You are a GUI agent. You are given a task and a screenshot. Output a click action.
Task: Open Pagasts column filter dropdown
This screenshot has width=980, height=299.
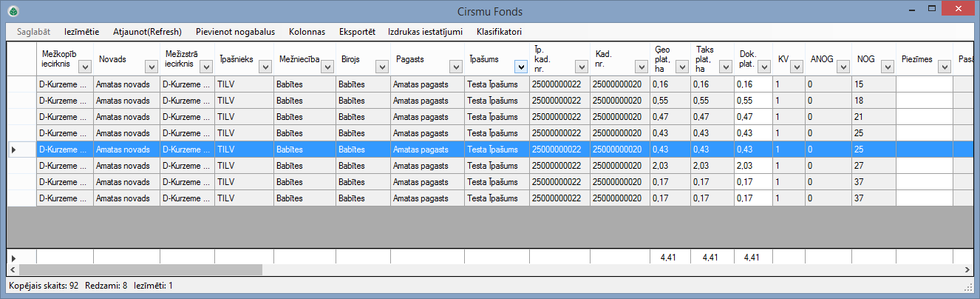[455, 67]
